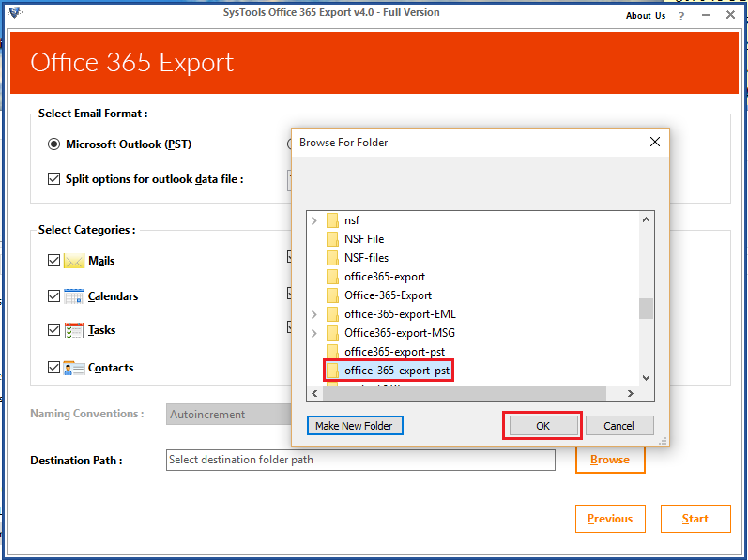Select the NSF File folder name
Screen dimensions: 748x560
click(364, 239)
